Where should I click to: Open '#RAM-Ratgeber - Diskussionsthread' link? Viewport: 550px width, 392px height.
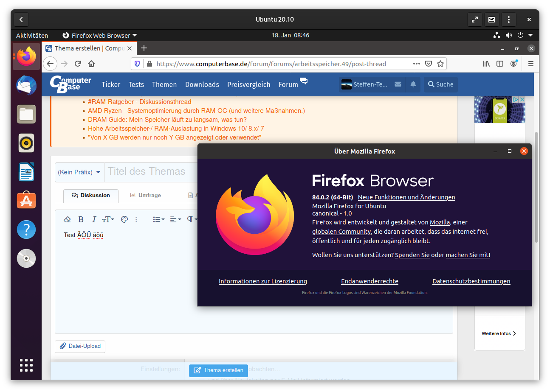coord(140,102)
